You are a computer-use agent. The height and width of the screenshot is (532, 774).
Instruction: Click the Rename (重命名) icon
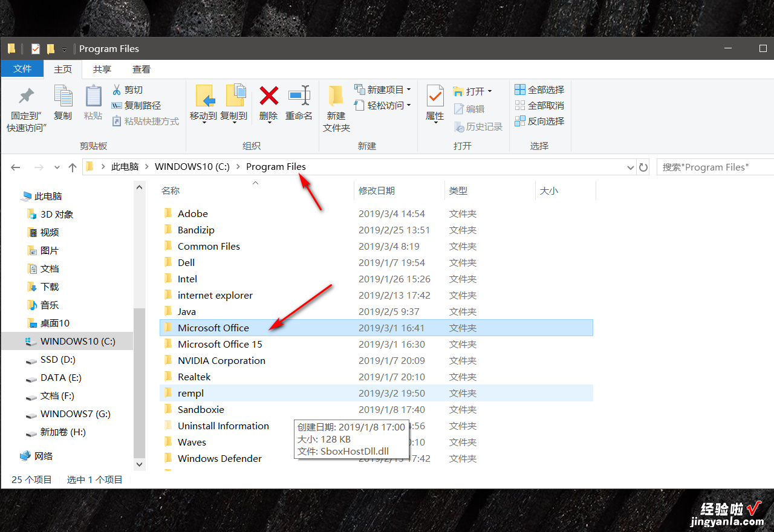tap(299, 96)
